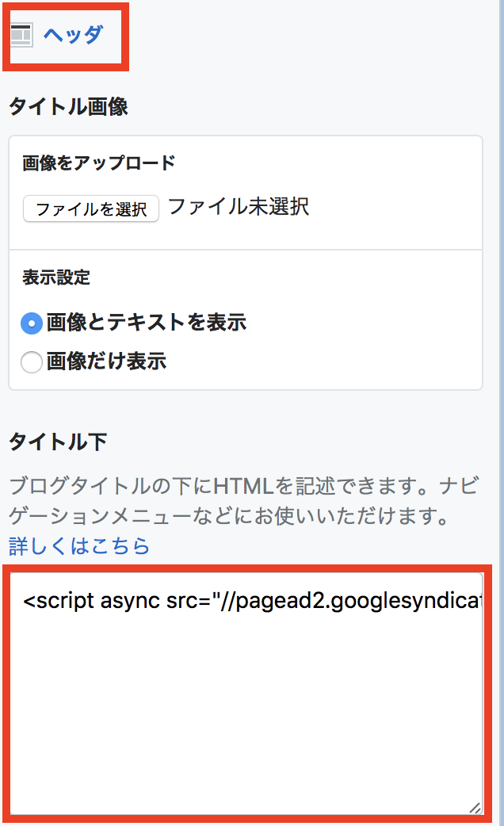Click the 表示設定 label
This screenshot has width=504, height=826.
coord(56,277)
